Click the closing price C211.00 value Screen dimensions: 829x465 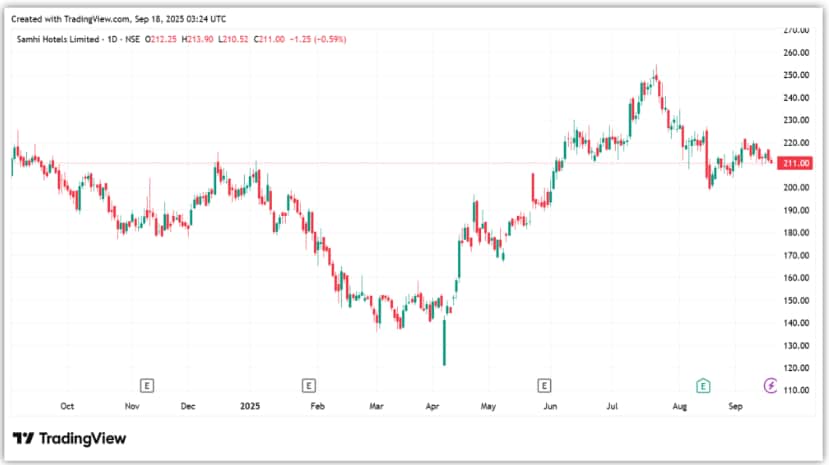click(x=271, y=39)
